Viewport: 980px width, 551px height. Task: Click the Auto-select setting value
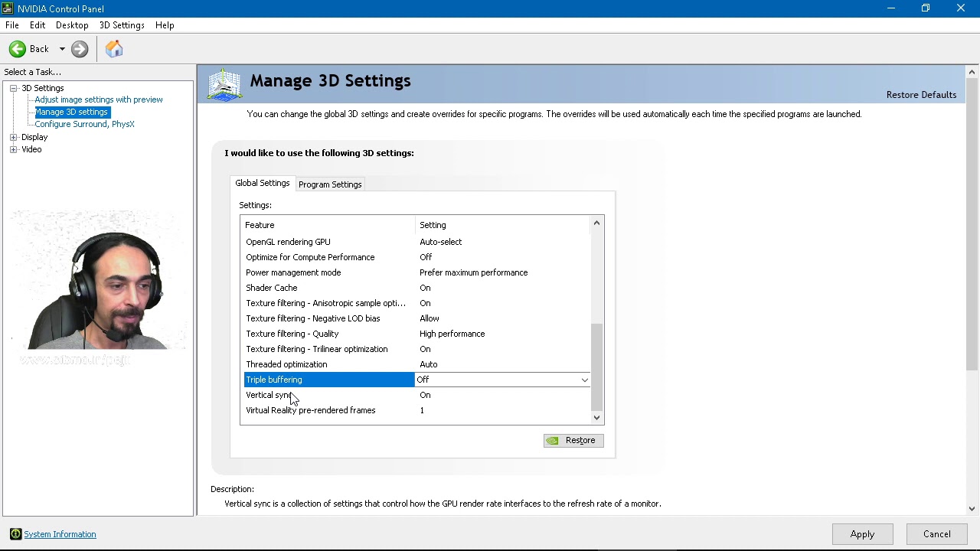440,242
